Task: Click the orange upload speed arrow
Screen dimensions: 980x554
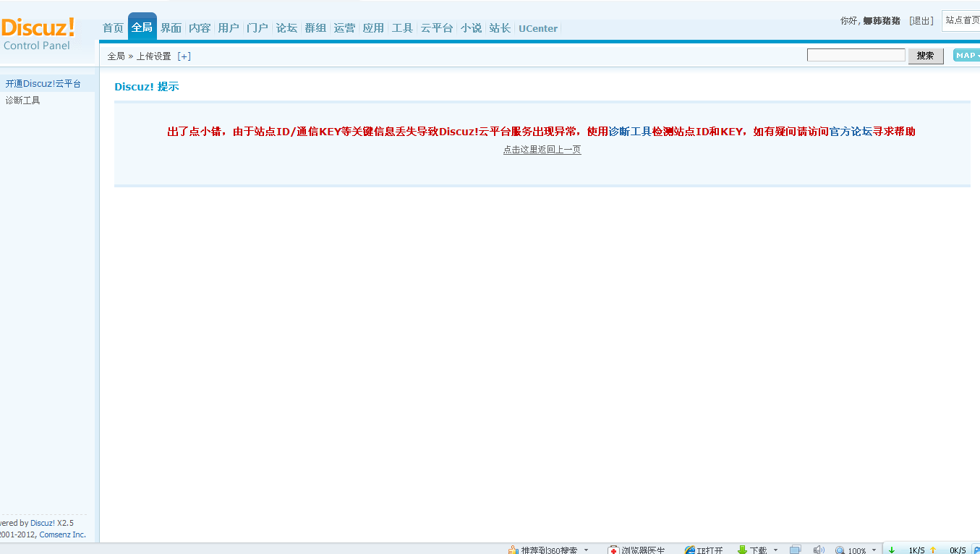Action: pos(933,550)
